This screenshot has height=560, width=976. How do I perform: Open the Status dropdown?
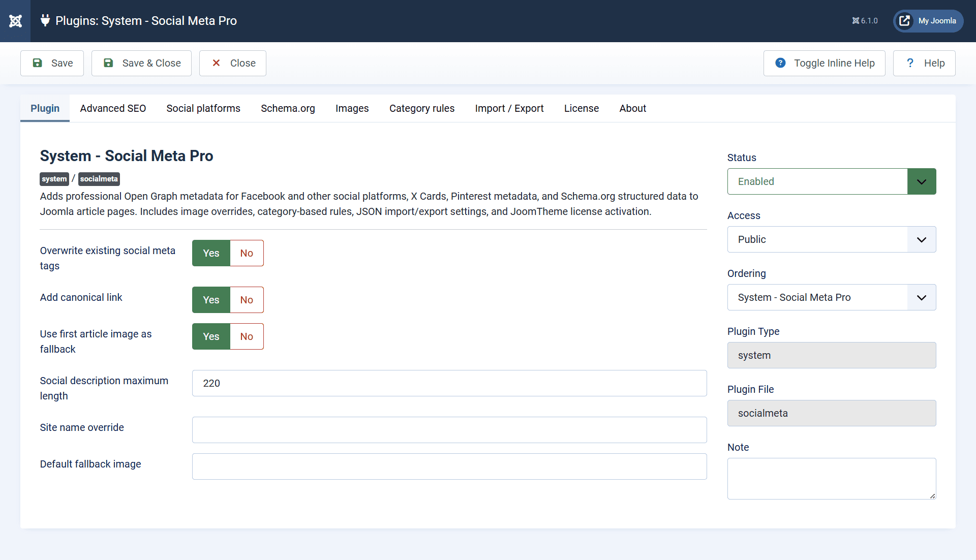coord(921,181)
